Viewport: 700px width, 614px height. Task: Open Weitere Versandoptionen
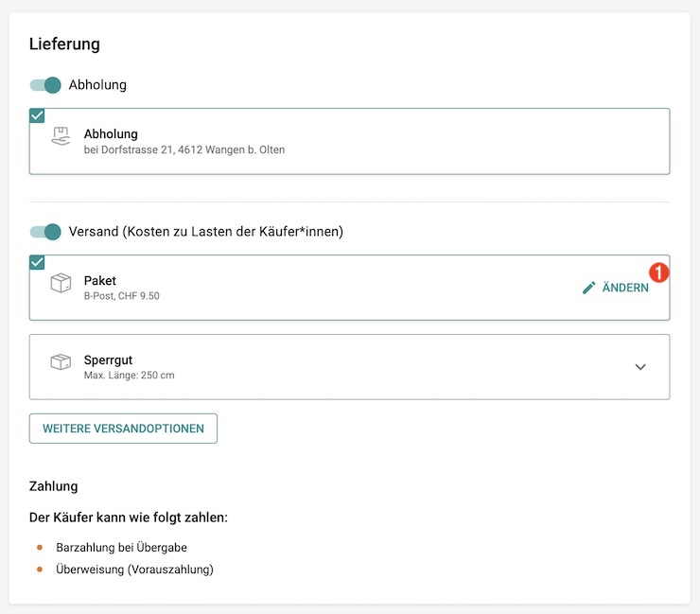pyautogui.click(x=123, y=429)
